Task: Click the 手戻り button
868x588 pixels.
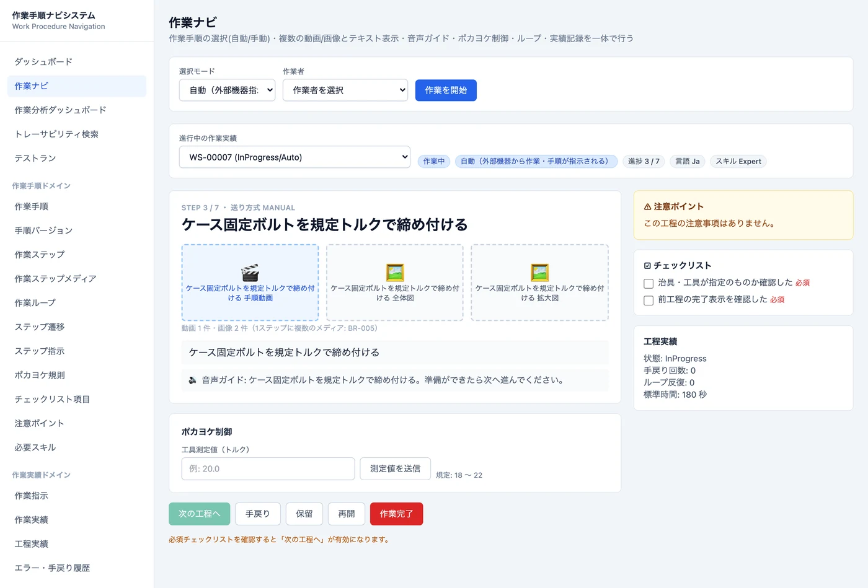Action: point(257,514)
